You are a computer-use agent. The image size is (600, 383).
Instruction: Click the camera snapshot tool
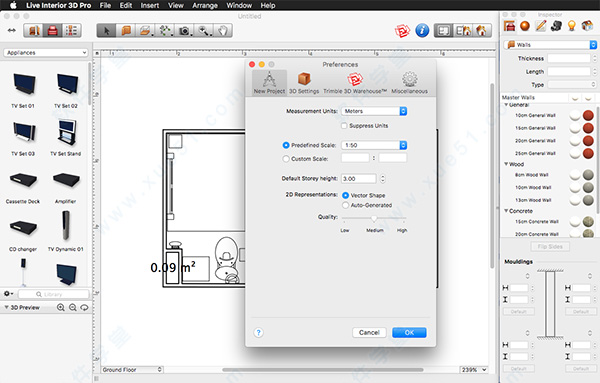[184, 31]
